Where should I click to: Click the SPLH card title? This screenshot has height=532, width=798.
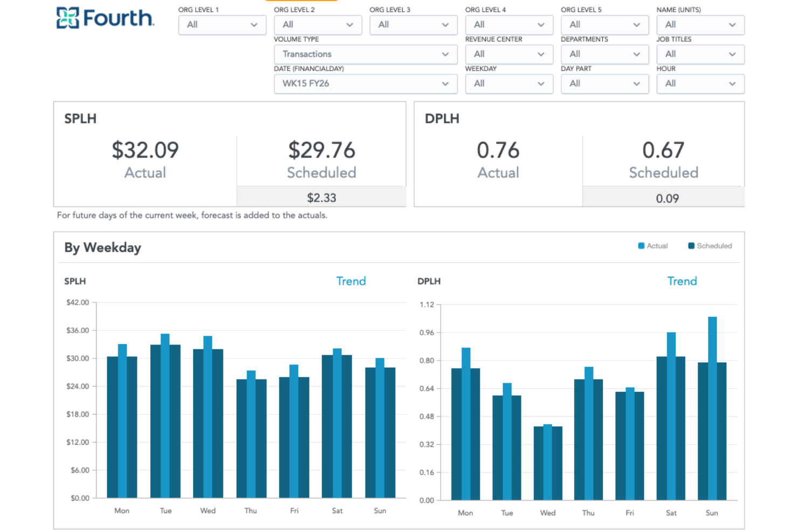pyautogui.click(x=80, y=119)
